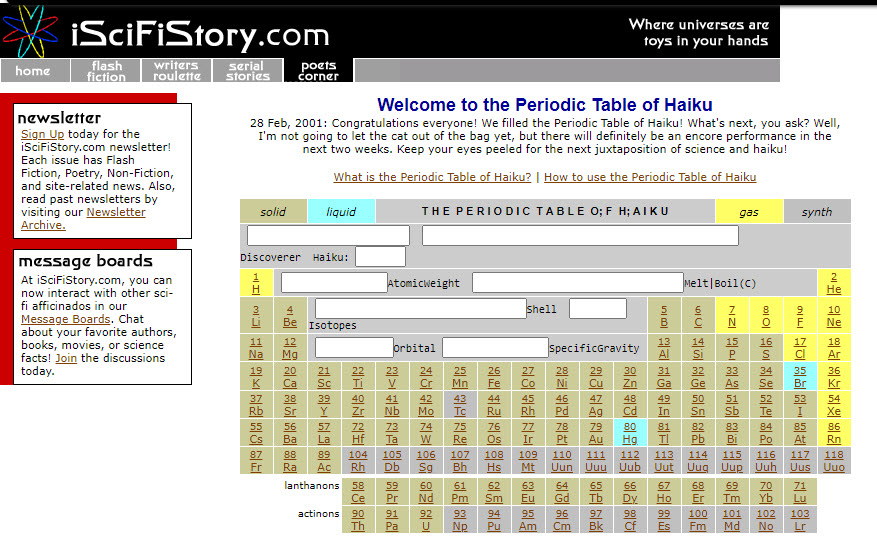The image size is (877, 546).
Task: Select actinon 103 Lr lawrencium
Action: click(x=800, y=520)
